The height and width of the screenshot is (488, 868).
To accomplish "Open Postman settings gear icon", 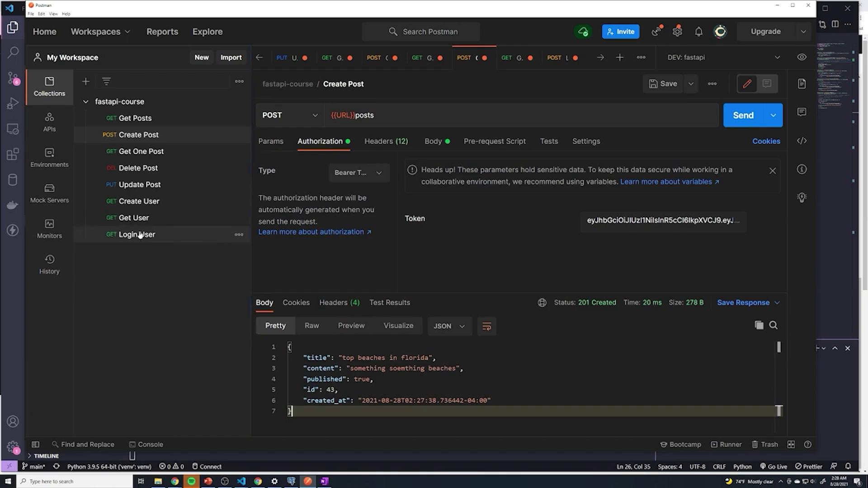I will 677,32.
